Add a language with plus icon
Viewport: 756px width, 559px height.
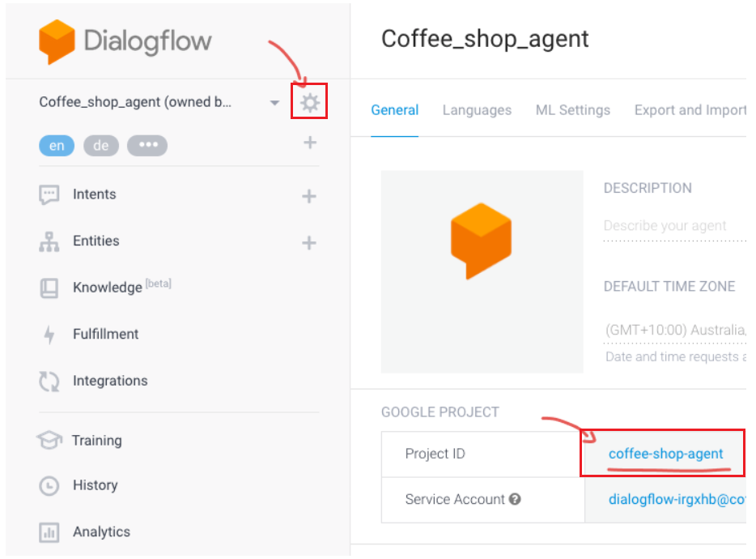310,143
